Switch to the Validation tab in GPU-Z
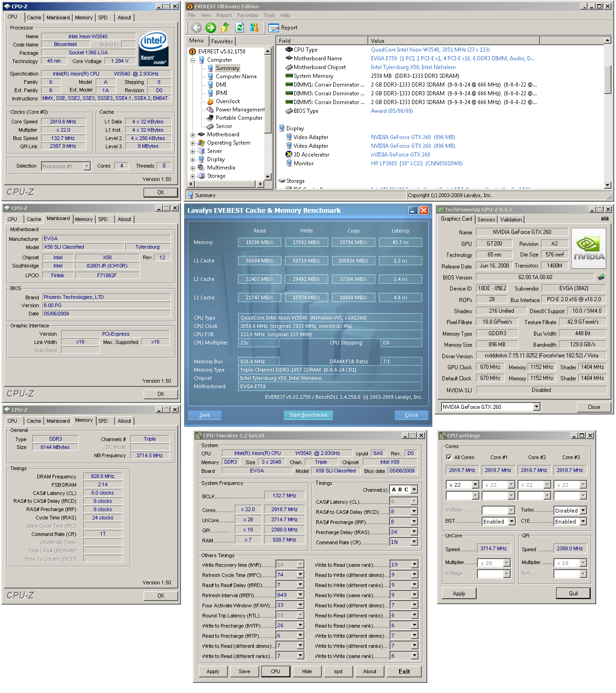This screenshot has width=616, height=693. 511,220
